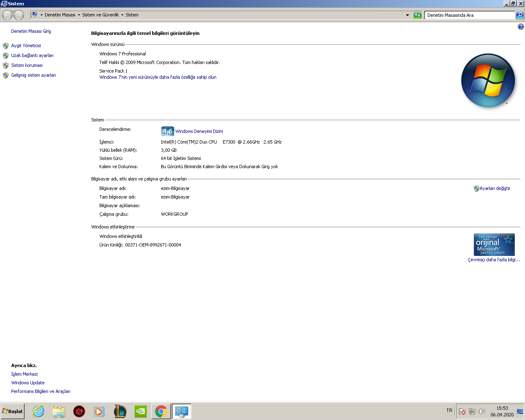Expand the arrow after Sistem ve Güvenlik
525x420 pixels.
[x=122, y=15]
